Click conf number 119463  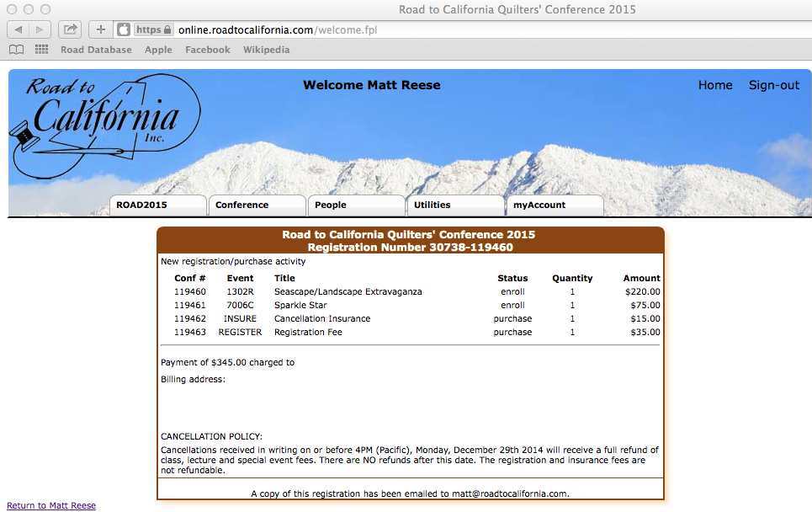click(189, 332)
